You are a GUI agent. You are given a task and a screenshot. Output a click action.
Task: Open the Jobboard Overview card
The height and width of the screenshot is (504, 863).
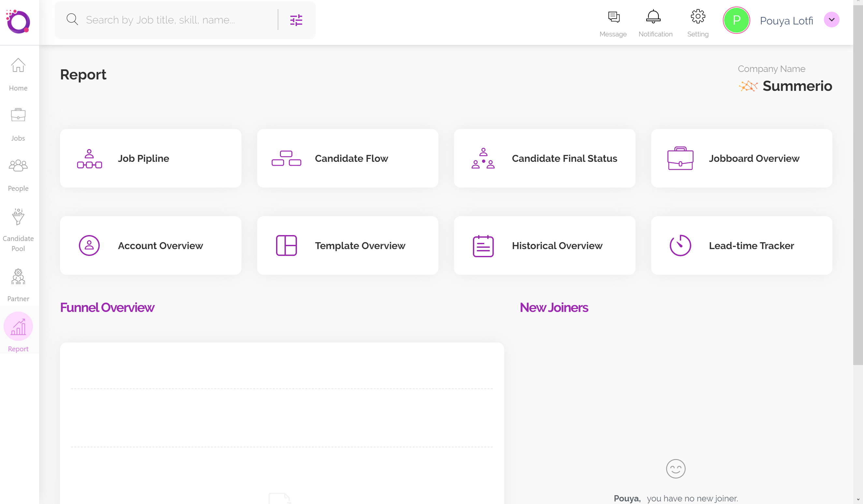point(741,159)
